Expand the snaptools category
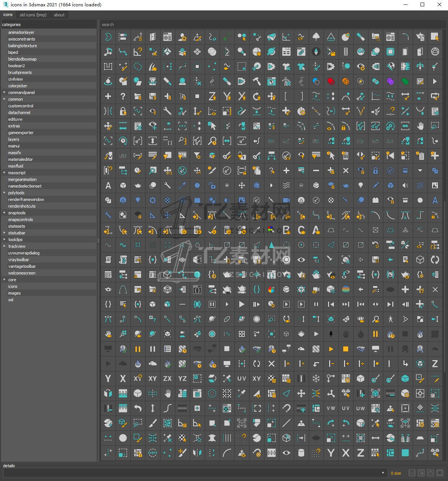Screen dimensions: 448x481 point(4,213)
